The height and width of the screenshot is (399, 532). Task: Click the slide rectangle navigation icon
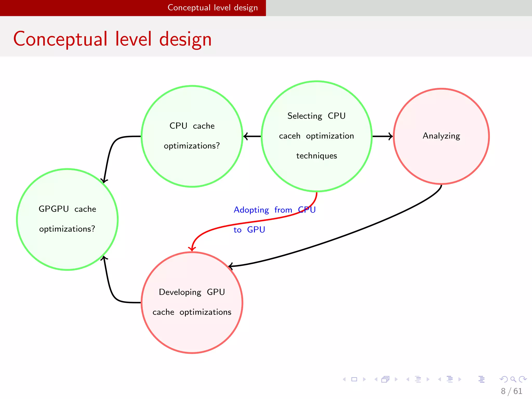click(x=354, y=379)
